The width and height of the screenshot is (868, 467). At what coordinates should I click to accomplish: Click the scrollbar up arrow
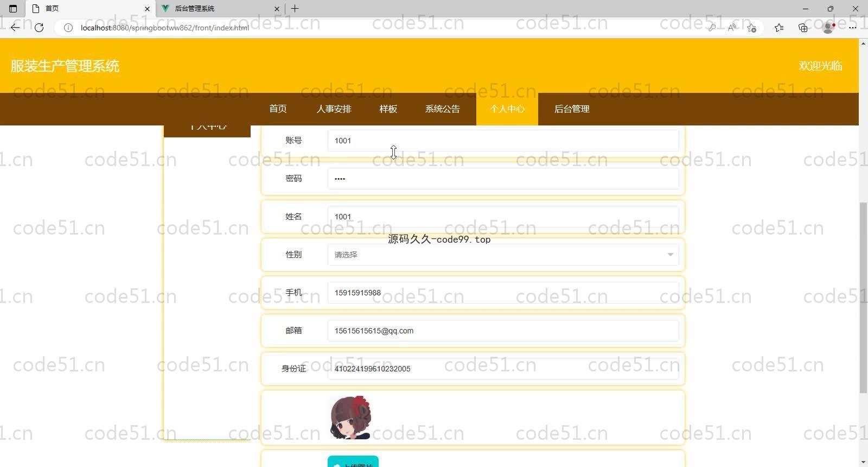pyautogui.click(x=863, y=43)
